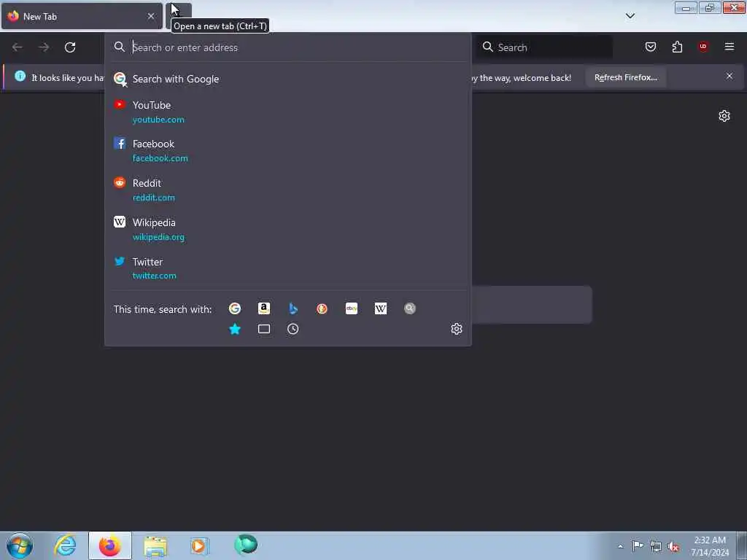Image resolution: width=747 pixels, height=560 pixels.
Task: Choose the YouTube suggestion
Action: pyautogui.click(x=287, y=112)
